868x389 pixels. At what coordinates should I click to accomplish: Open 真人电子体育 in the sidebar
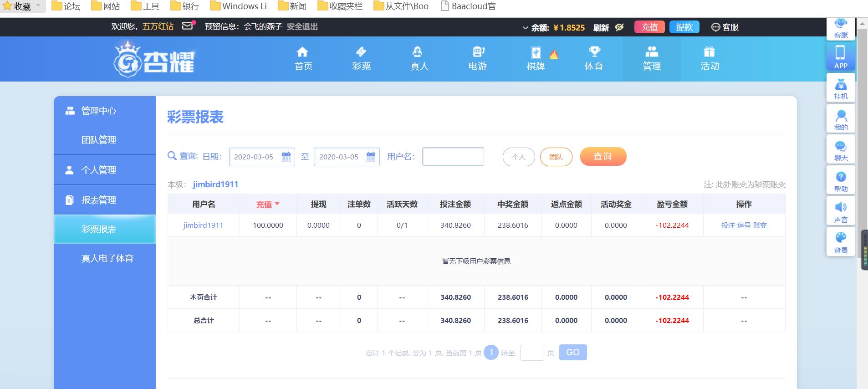107,258
